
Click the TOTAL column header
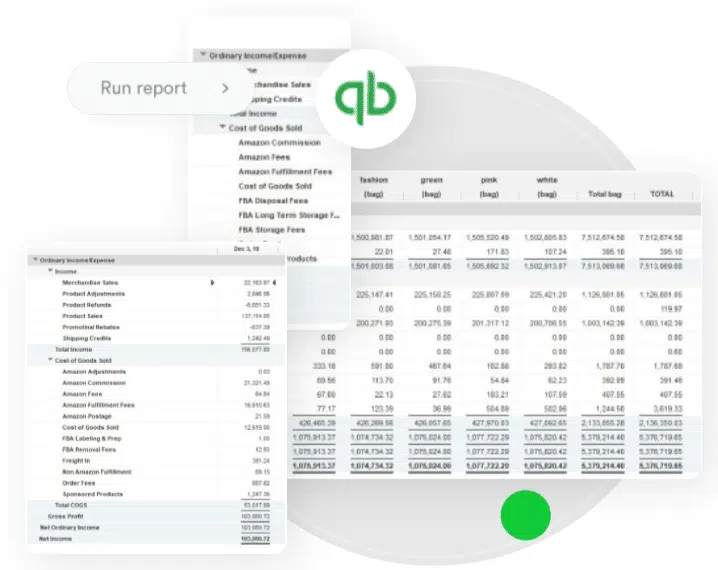click(x=662, y=194)
